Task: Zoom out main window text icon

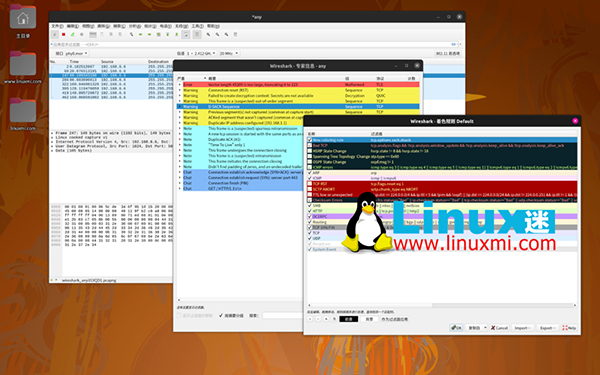Action: 217,34
